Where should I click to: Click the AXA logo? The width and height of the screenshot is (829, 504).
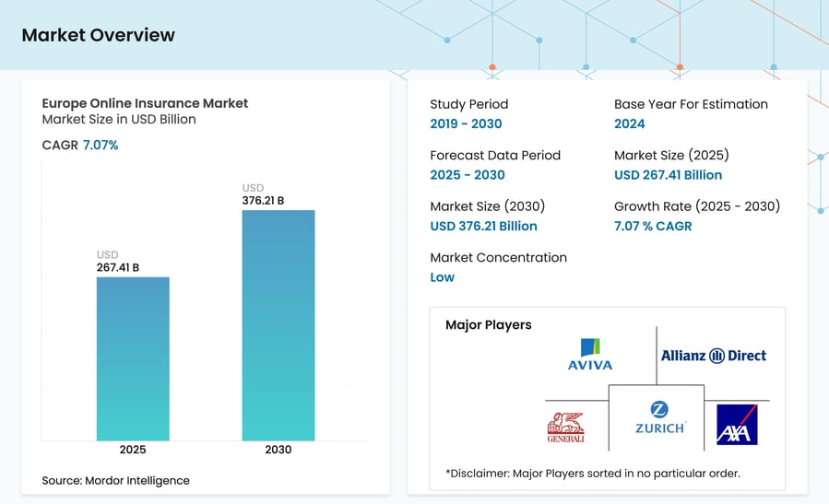click(737, 425)
